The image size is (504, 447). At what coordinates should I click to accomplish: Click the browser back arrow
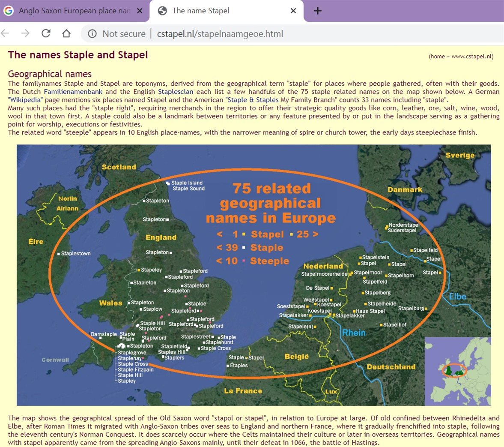[5, 33]
